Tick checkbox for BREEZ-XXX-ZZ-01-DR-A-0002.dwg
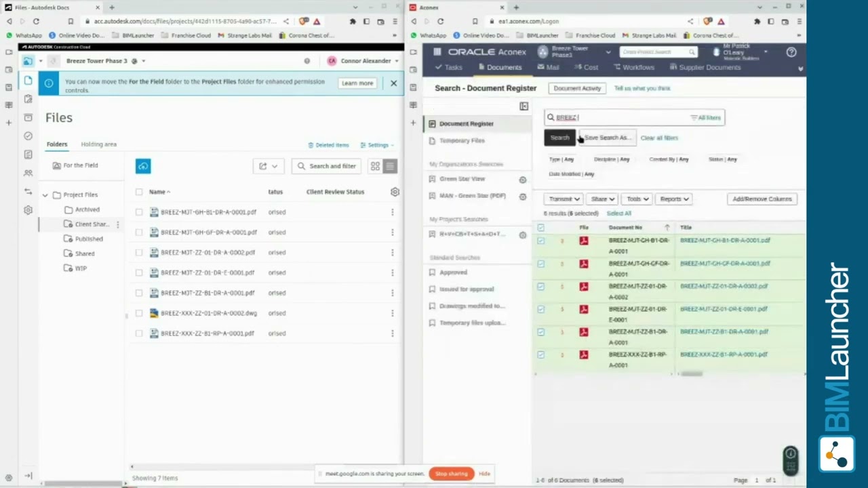Screen dimensions: 868x488 click(139, 313)
